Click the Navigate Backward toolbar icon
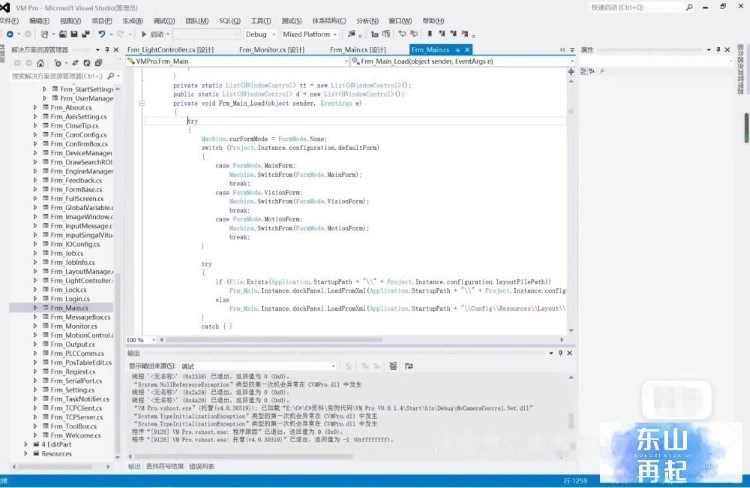 pos(10,34)
